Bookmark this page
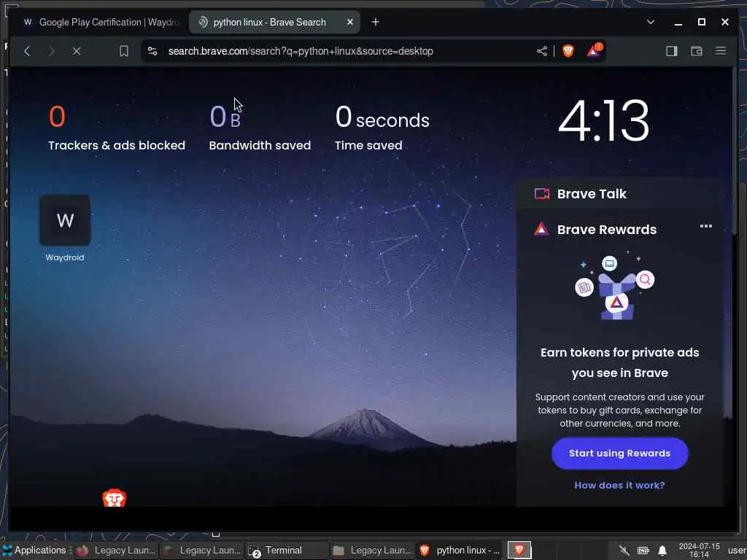Screen dimensions: 747x560 pos(124,51)
